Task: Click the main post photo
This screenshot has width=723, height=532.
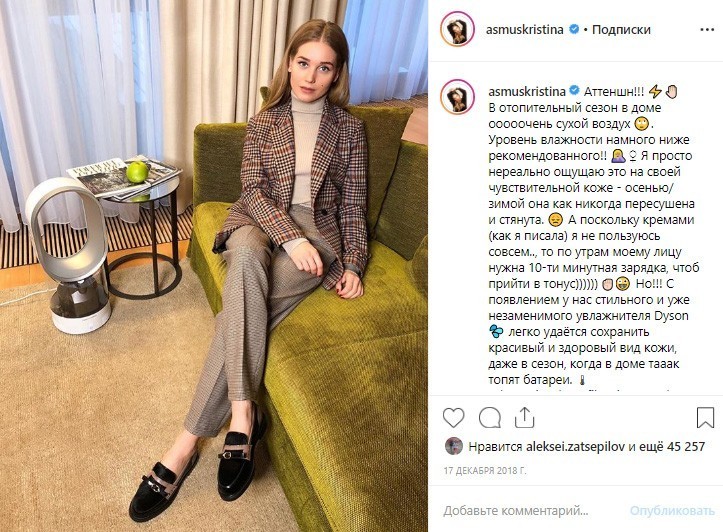Action: 214,266
